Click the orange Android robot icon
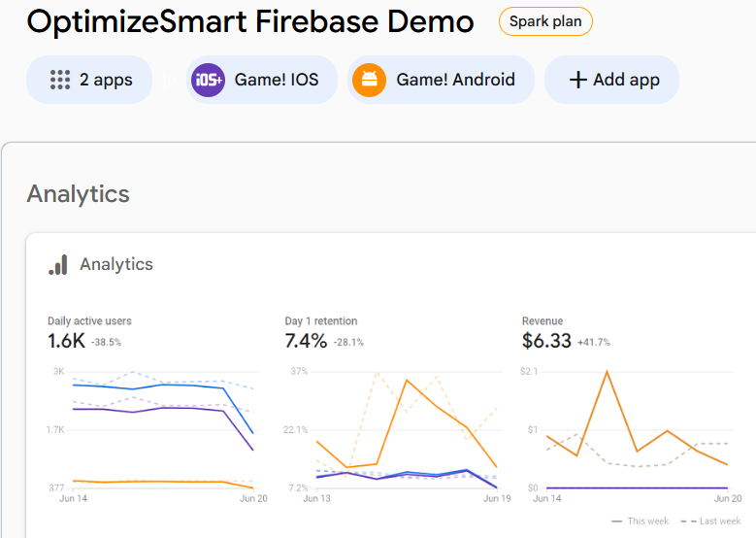The height and width of the screenshot is (538, 756). [370, 80]
